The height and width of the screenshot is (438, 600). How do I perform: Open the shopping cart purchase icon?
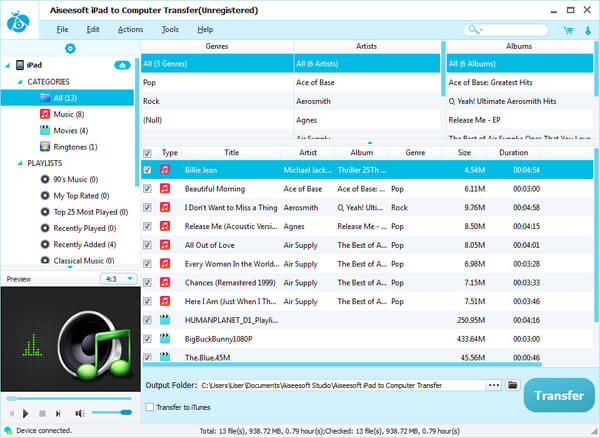pyautogui.click(x=569, y=31)
